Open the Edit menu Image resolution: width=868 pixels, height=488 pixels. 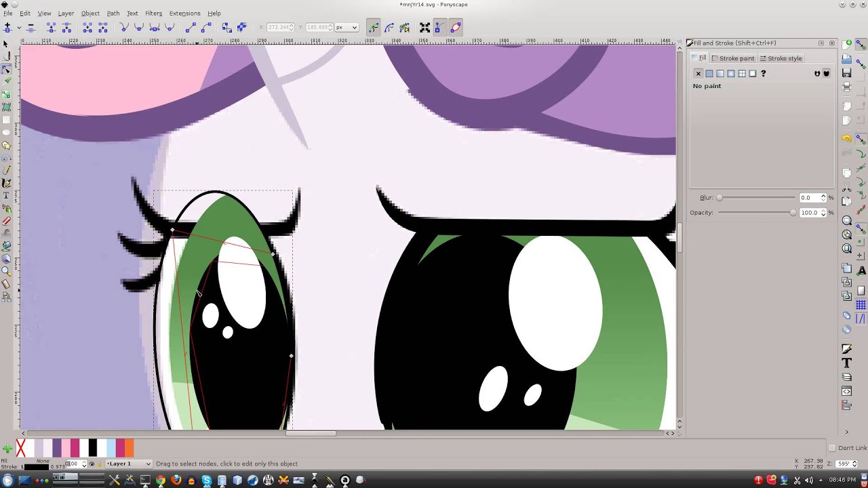[24, 14]
